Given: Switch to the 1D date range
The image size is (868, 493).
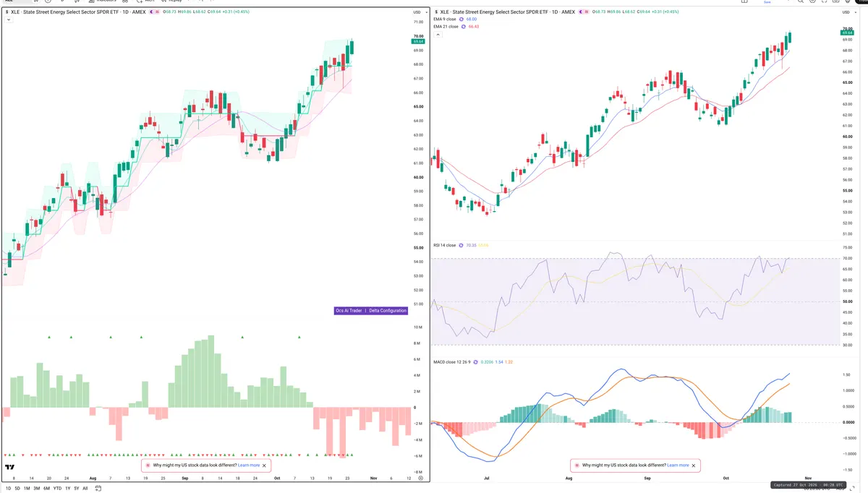Looking at the screenshot, I should pos(9,488).
